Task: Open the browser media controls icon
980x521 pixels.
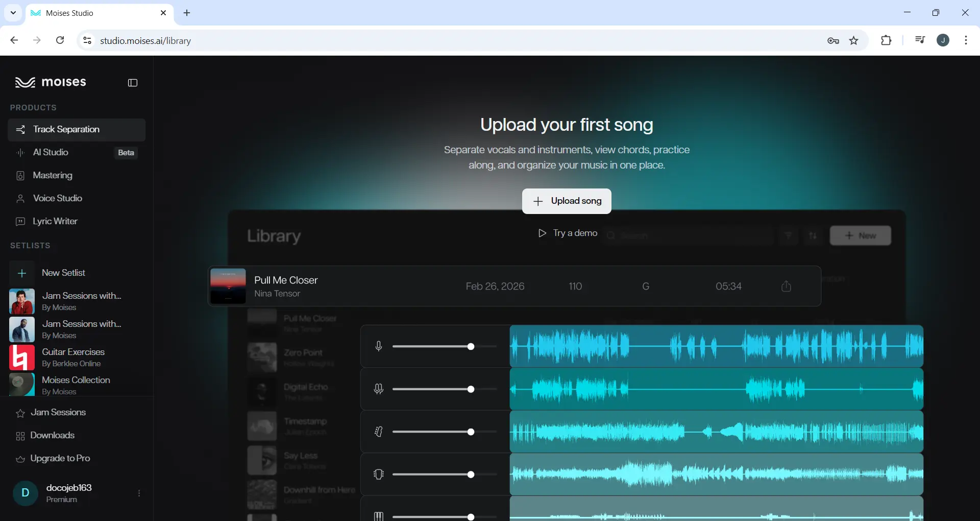Action: coord(920,40)
